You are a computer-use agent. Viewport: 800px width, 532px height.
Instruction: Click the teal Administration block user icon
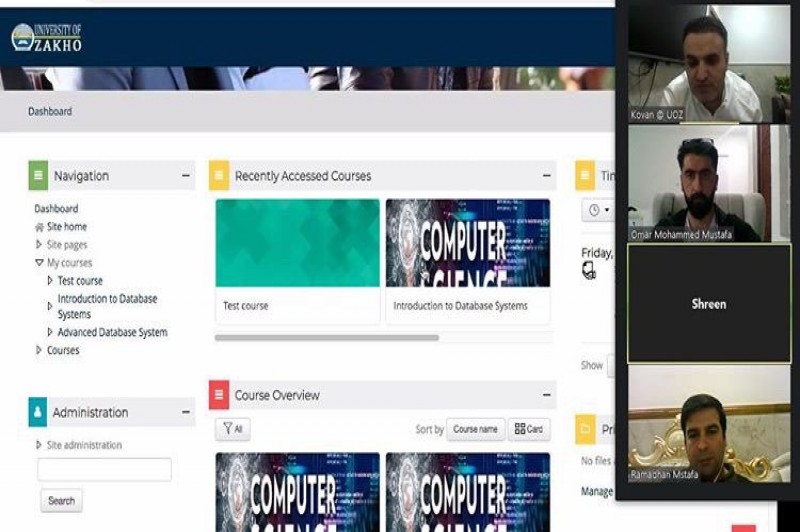38,412
